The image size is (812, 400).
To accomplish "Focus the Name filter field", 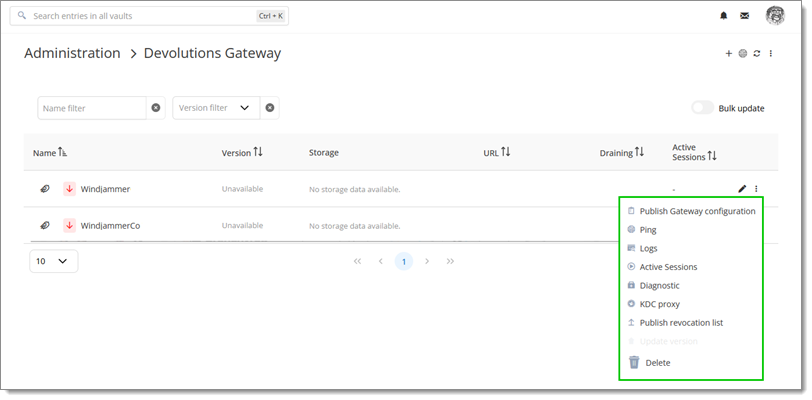I will point(92,108).
